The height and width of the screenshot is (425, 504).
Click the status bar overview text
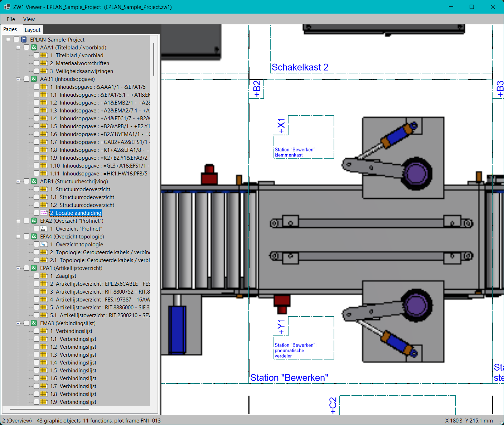[x=81, y=420]
